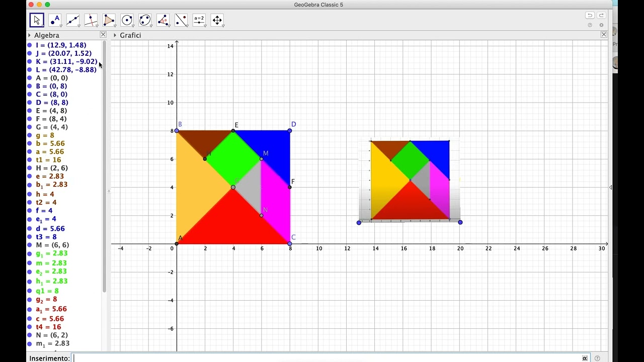Screen dimensions: 644x362
Task: Click point C on the graph
Action: (290, 244)
